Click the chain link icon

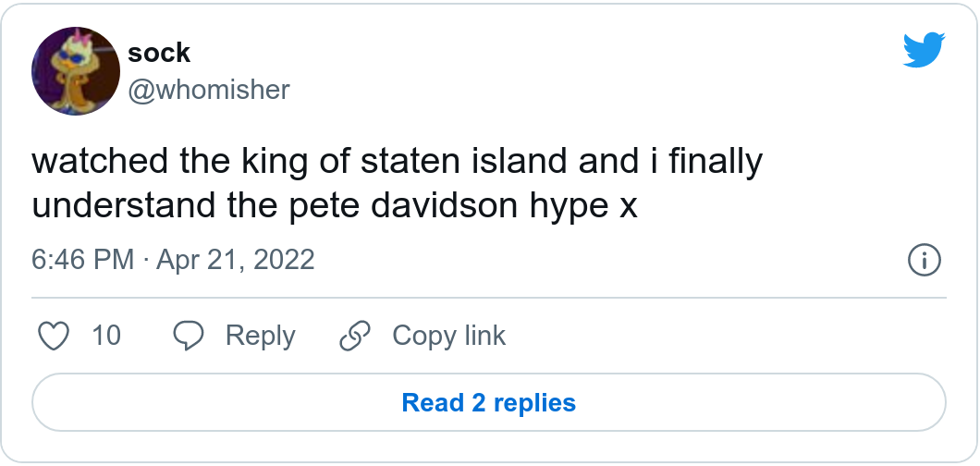pos(355,336)
